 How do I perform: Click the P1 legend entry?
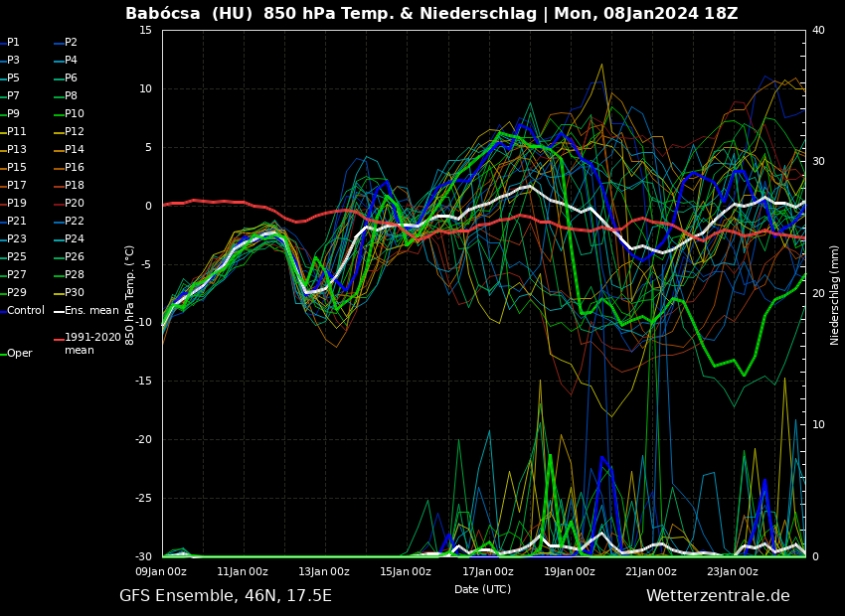point(13,43)
